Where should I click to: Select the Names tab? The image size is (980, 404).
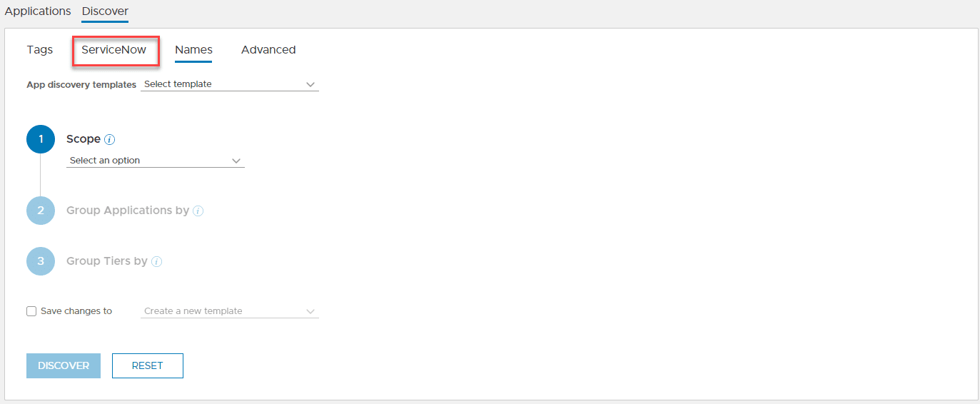(193, 50)
